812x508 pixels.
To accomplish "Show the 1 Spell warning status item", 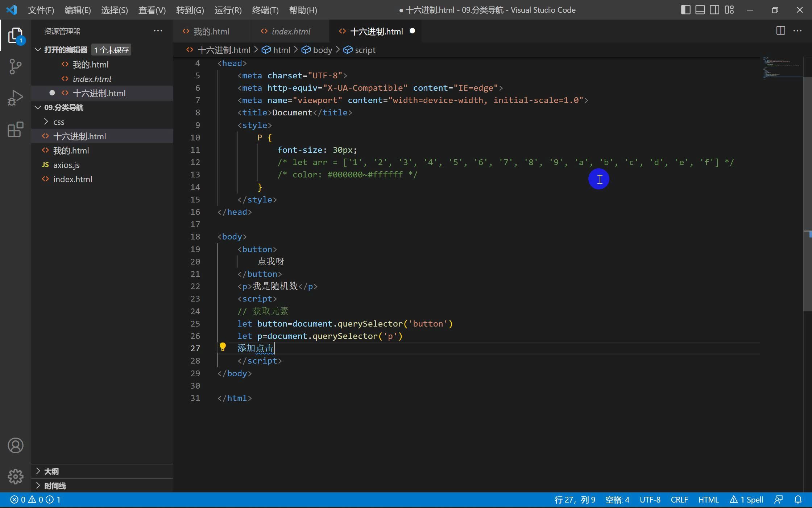I will (x=747, y=500).
